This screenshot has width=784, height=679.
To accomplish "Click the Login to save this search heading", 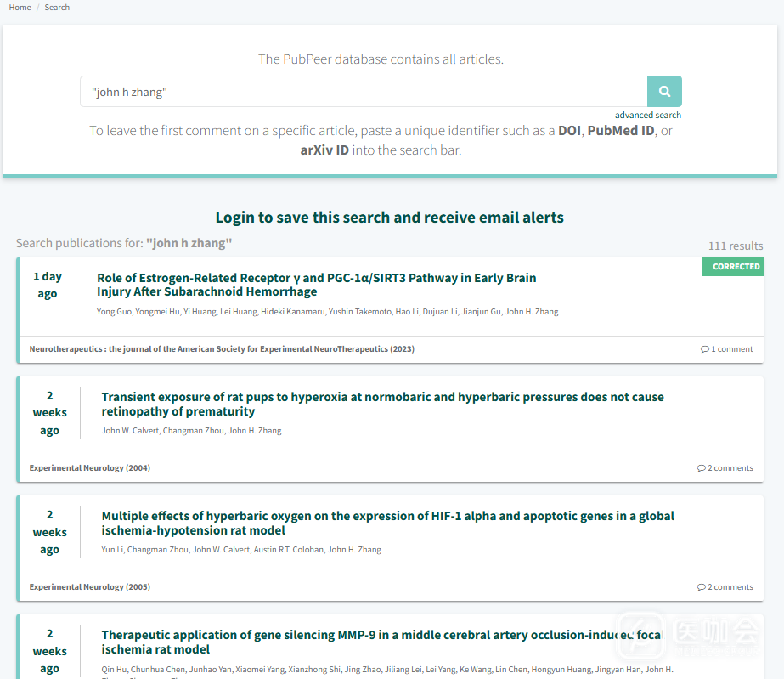I will (389, 218).
